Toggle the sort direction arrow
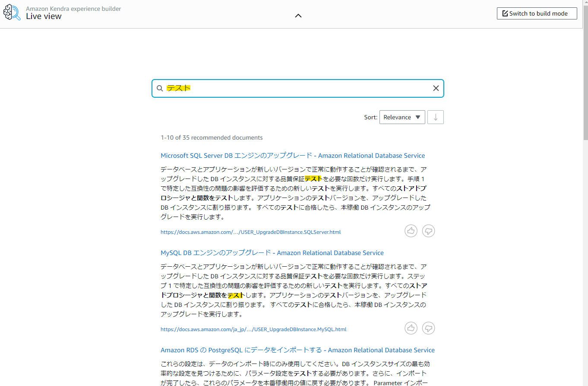Screen dimensions: 588x386 click(x=435, y=117)
